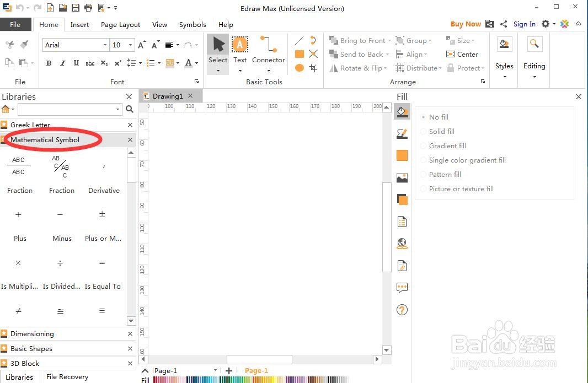The image size is (588, 383).
Task: Select the Plus or Minus symbol
Action: [102, 214]
